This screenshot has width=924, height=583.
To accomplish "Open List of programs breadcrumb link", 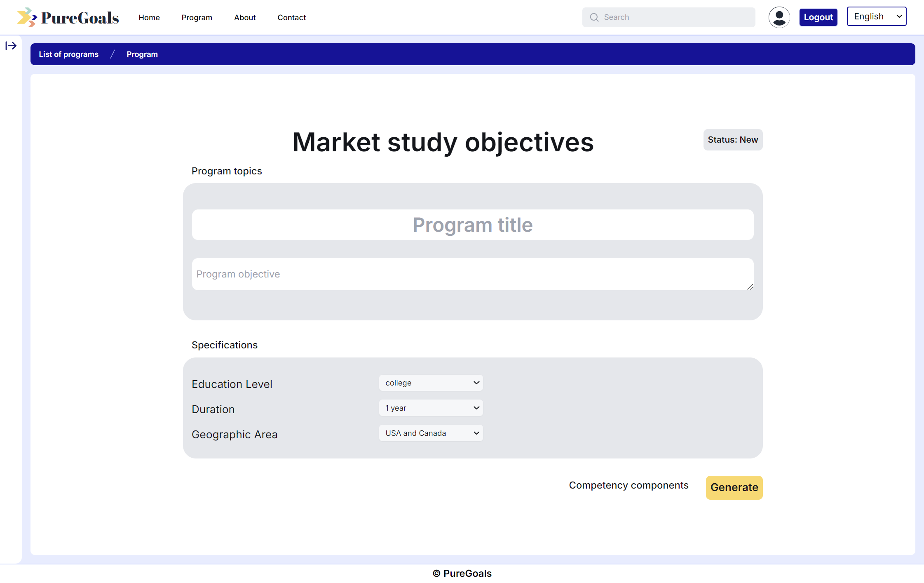I will (x=68, y=54).
